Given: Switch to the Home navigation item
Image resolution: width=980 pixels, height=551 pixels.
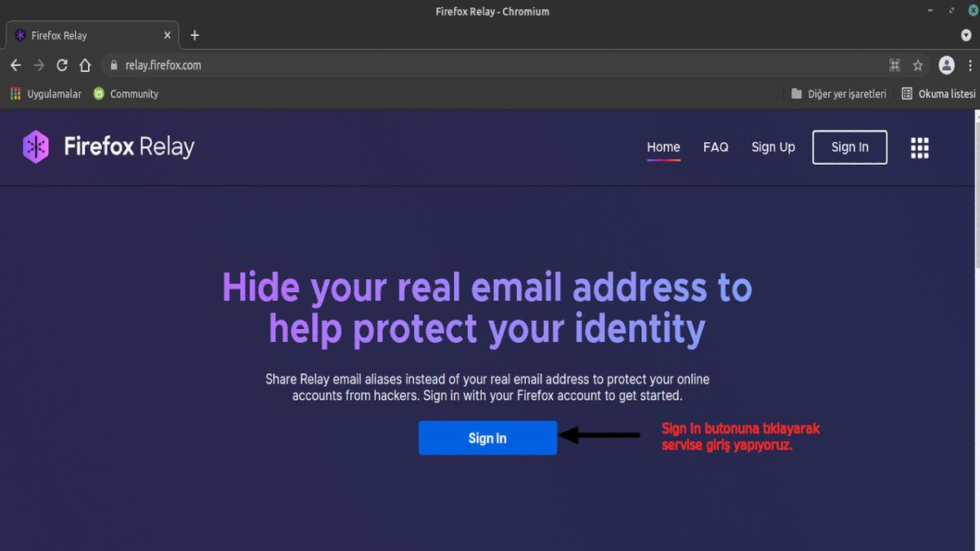Looking at the screenshot, I should (663, 147).
